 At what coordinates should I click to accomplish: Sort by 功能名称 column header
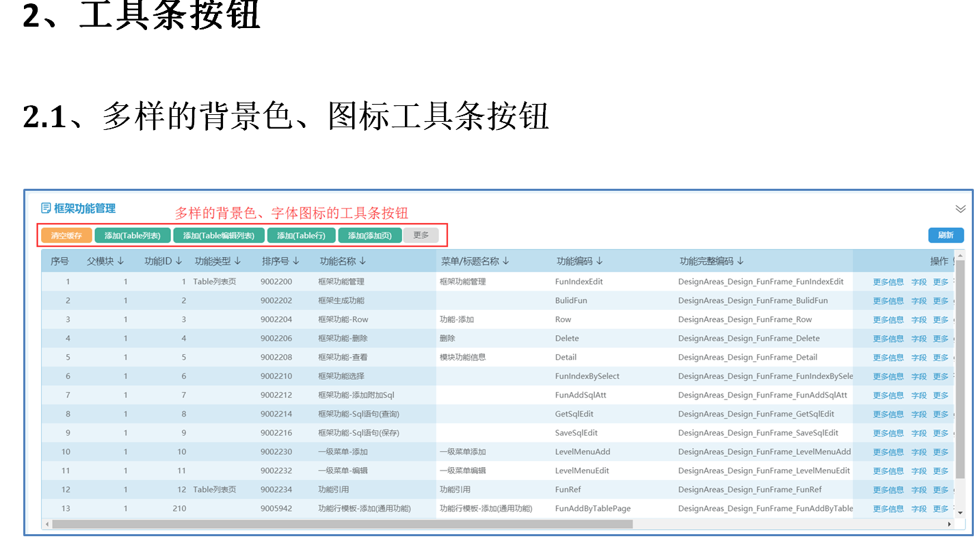point(343,261)
